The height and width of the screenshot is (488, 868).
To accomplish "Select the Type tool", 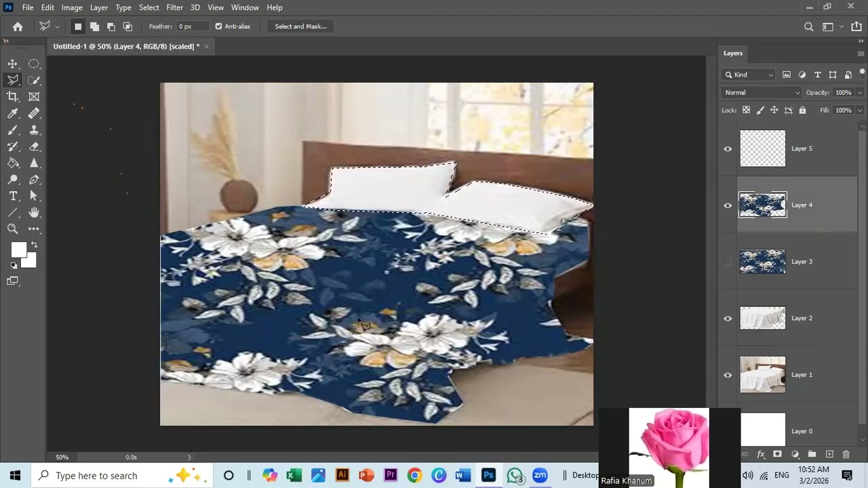I will [13, 196].
